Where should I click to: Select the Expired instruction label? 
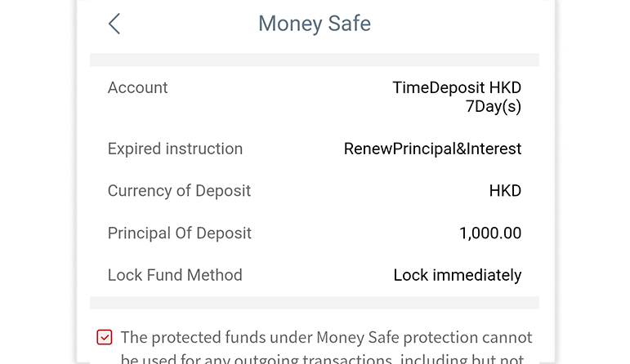pos(175,149)
